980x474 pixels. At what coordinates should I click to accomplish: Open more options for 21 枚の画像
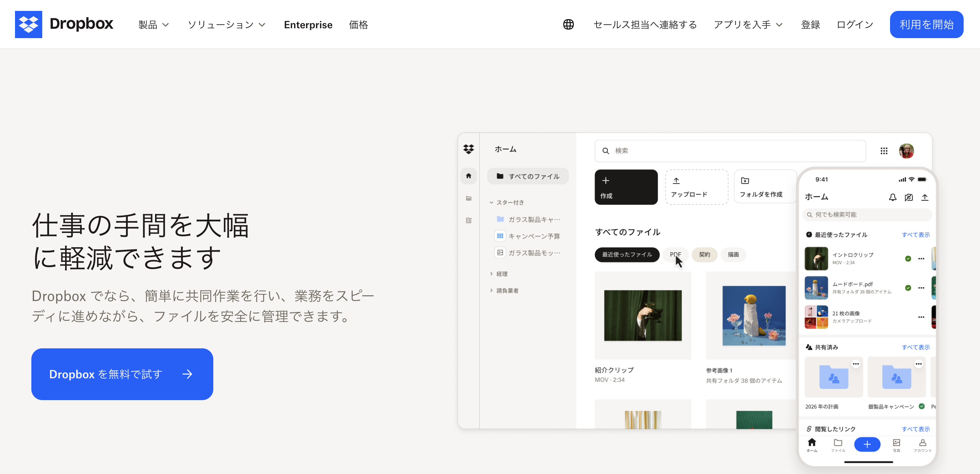point(921,317)
